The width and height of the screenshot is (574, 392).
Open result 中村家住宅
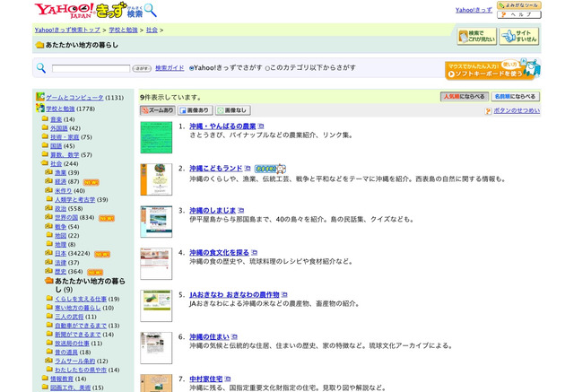click(205, 379)
